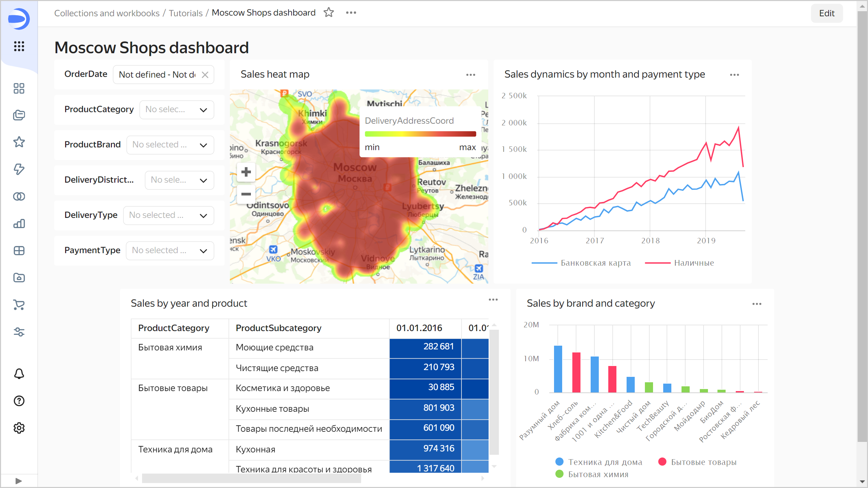
Task: Open the dashboards grid sidebar icon
Action: point(19,251)
